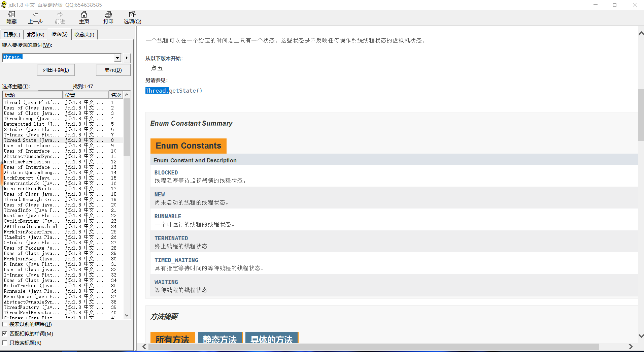The image size is (644, 352).
Task: Click the content pane vertical scroll-up arrow
Action: [641, 33]
